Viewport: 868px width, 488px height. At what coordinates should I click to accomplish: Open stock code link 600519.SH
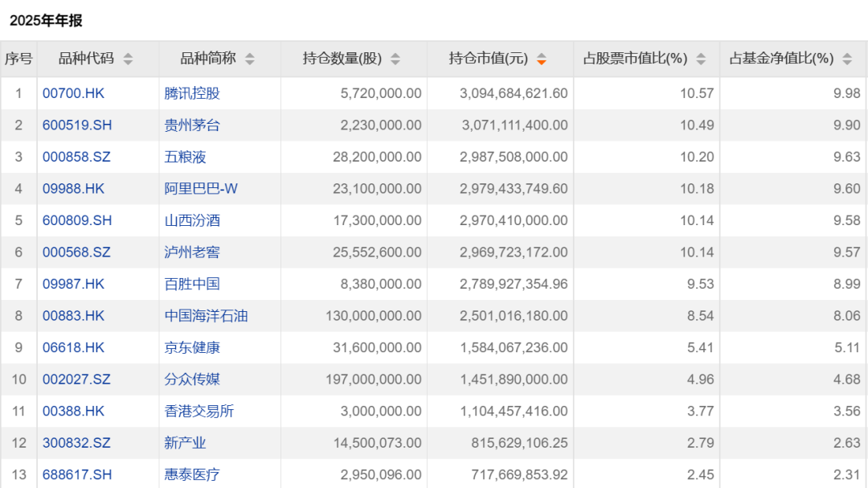(x=77, y=125)
